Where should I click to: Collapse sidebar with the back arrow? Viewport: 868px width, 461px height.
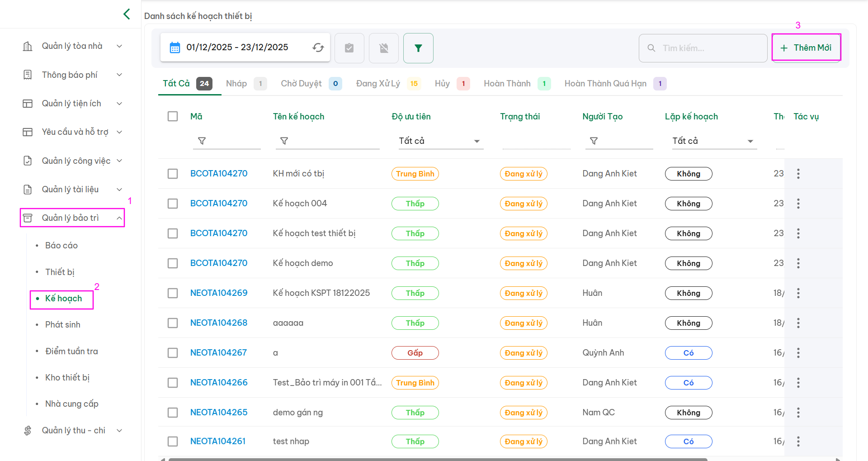tap(127, 14)
